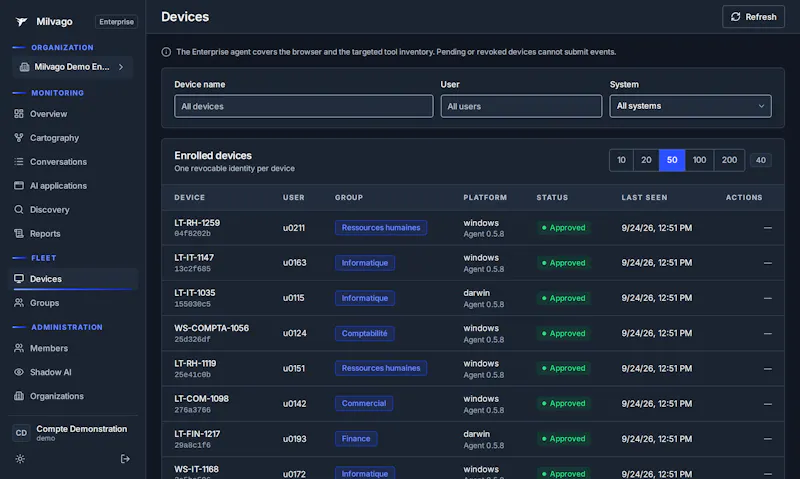Viewport: 800px width, 479px height.
Task: Click the Devices monitor icon
Action: [19, 279]
